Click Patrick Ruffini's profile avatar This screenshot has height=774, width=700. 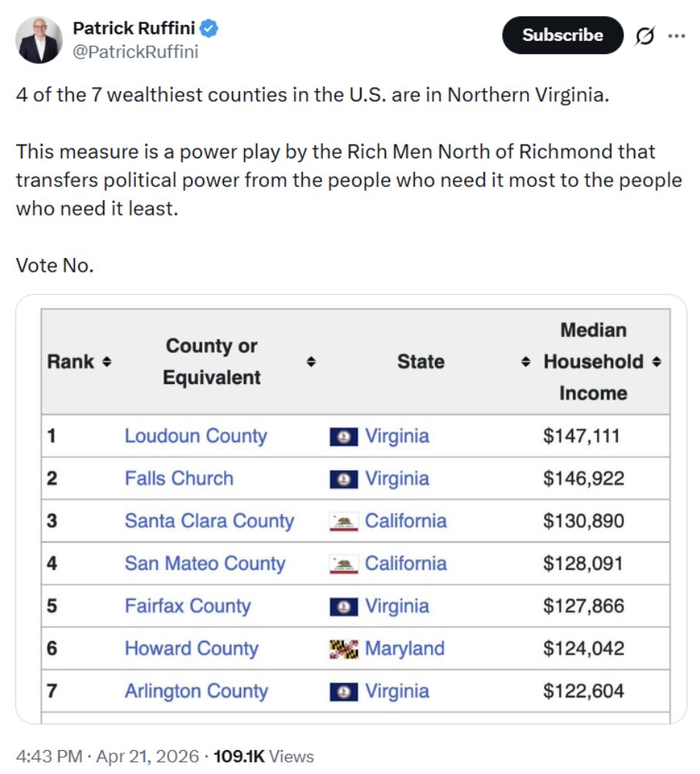coord(39,40)
